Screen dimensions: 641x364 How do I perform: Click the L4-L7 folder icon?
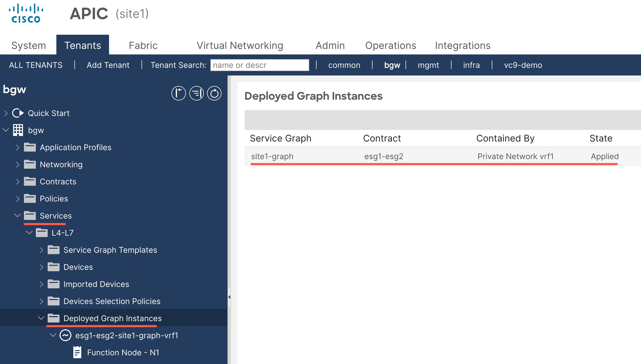point(42,233)
